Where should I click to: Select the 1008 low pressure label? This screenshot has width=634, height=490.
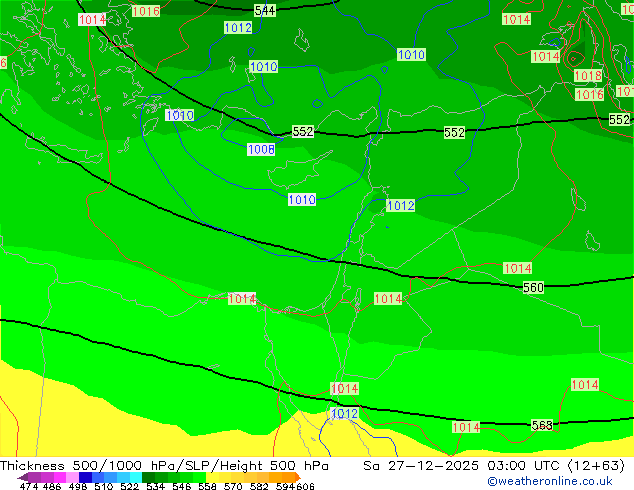[261, 150]
